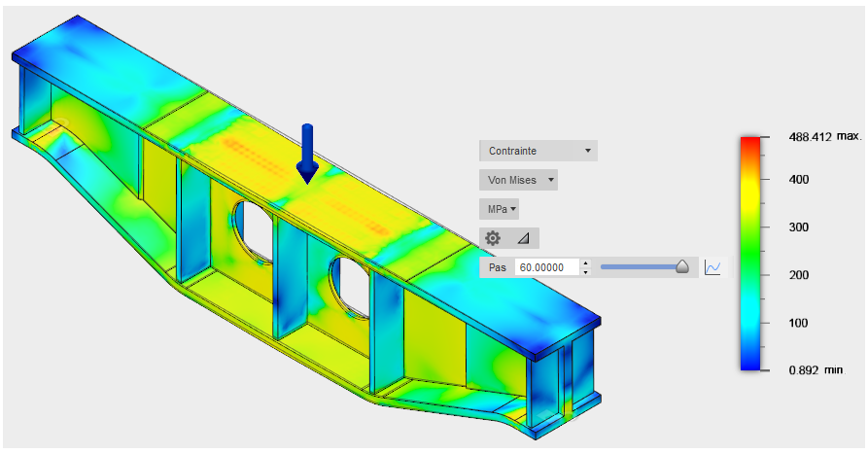Click the step slider handle
Screen dimensions: 868x454
point(682,267)
